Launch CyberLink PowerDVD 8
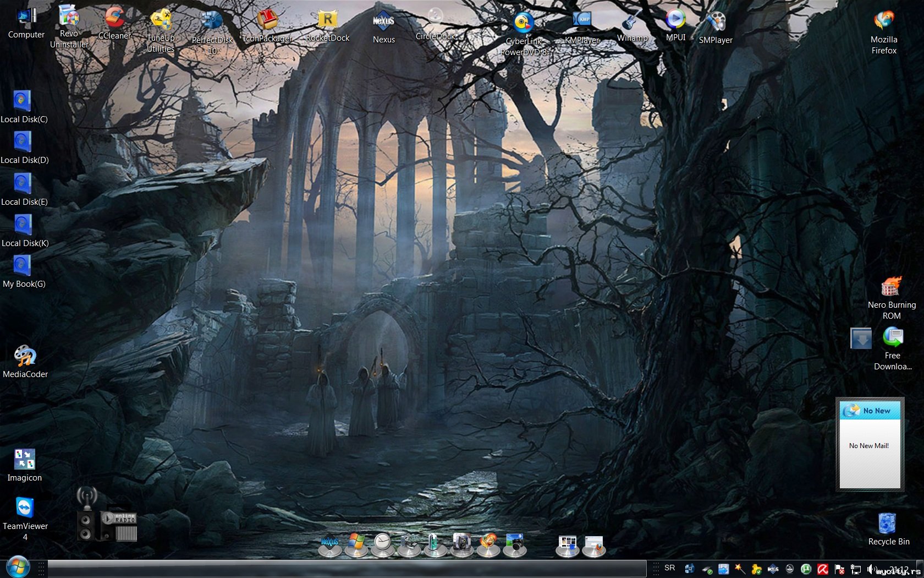The width and height of the screenshot is (924, 578). pyautogui.click(x=524, y=34)
